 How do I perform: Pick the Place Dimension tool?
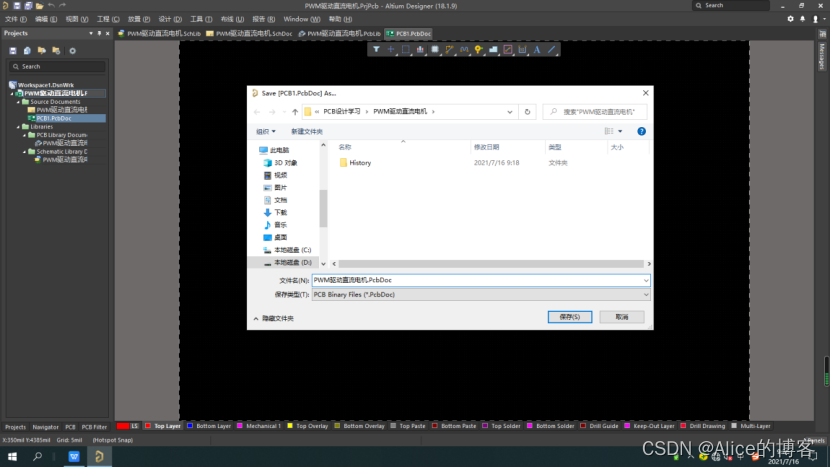pos(522,49)
